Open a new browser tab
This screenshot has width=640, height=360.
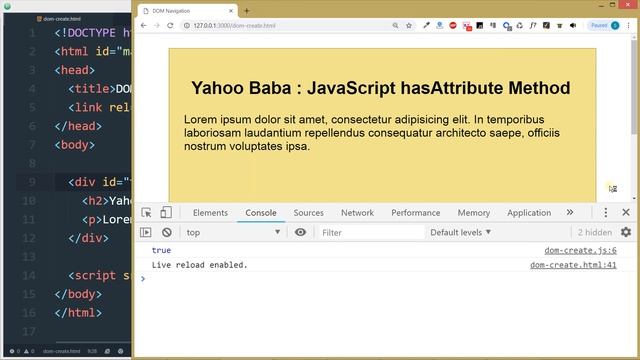click(x=247, y=11)
